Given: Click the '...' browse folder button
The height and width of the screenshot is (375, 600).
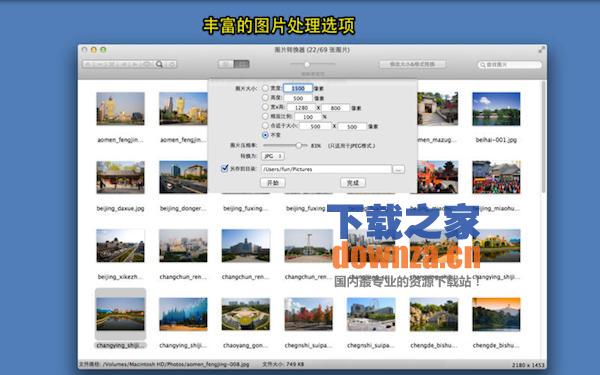Looking at the screenshot, I should tap(398, 169).
